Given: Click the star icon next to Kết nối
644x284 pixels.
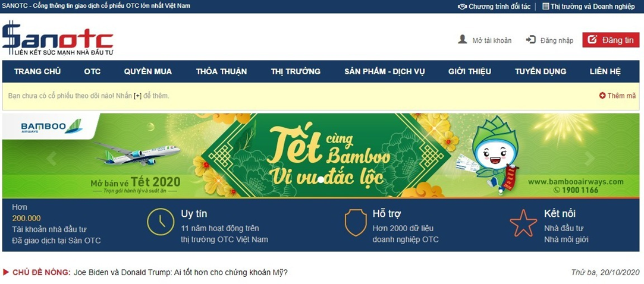Looking at the screenshot, I should tap(523, 223).
